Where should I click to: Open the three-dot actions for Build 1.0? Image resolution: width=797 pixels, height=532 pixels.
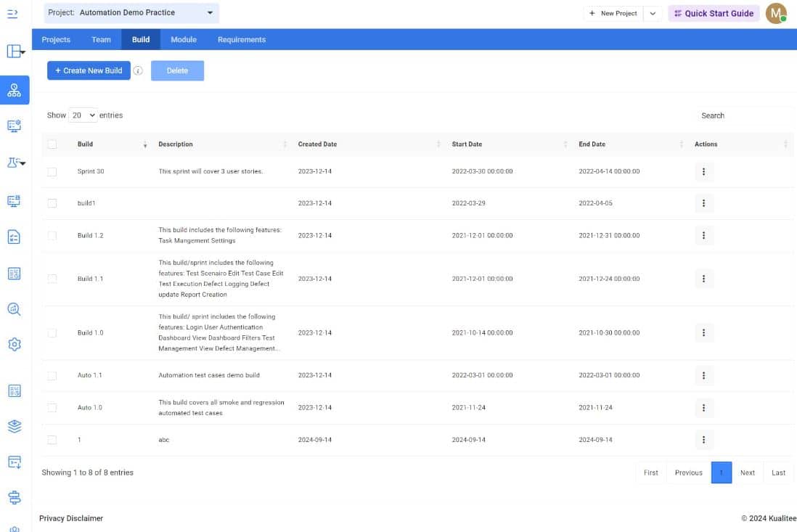703,333
